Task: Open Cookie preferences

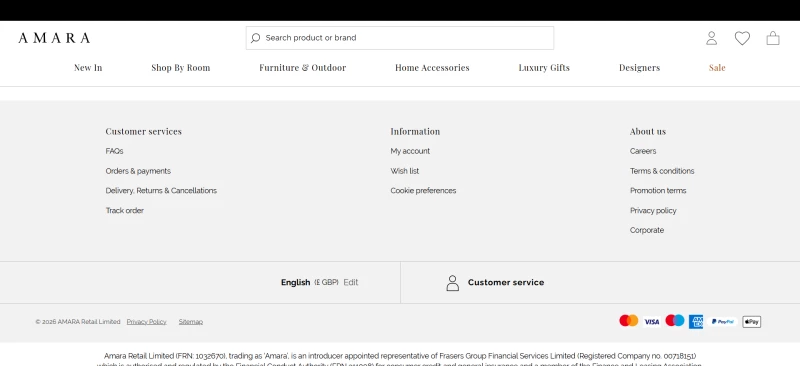Action: (x=423, y=190)
